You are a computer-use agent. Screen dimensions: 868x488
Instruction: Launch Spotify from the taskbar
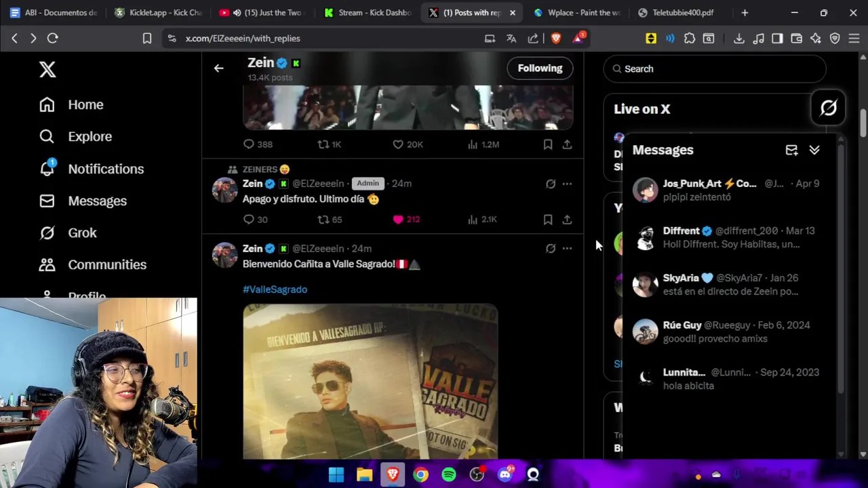449,475
